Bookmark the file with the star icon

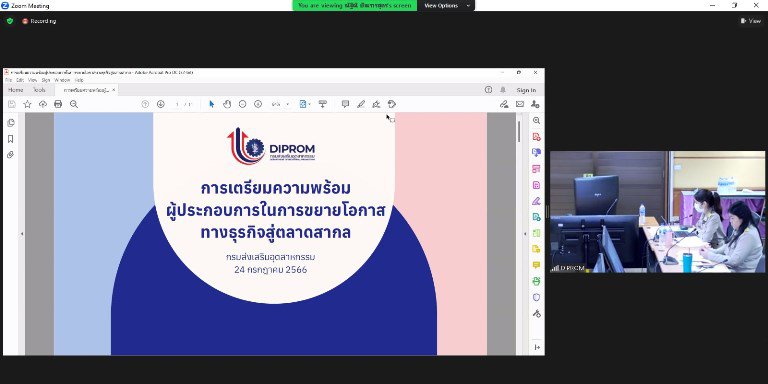pyautogui.click(x=27, y=104)
